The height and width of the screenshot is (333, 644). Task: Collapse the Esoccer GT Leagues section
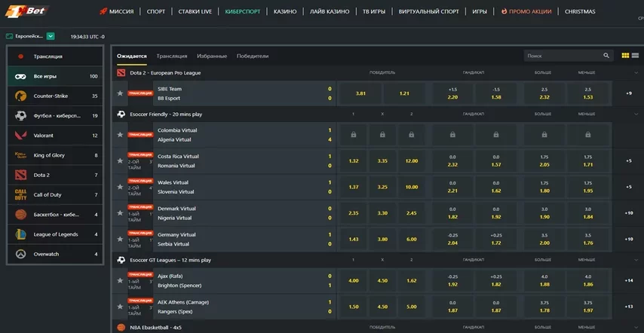coord(636,260)
